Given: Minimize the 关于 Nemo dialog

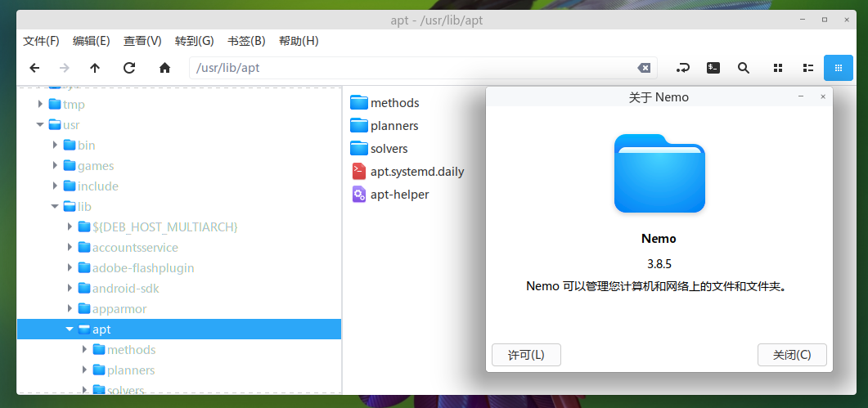Looking at the screenshot, I should click(x=800, y=96).
